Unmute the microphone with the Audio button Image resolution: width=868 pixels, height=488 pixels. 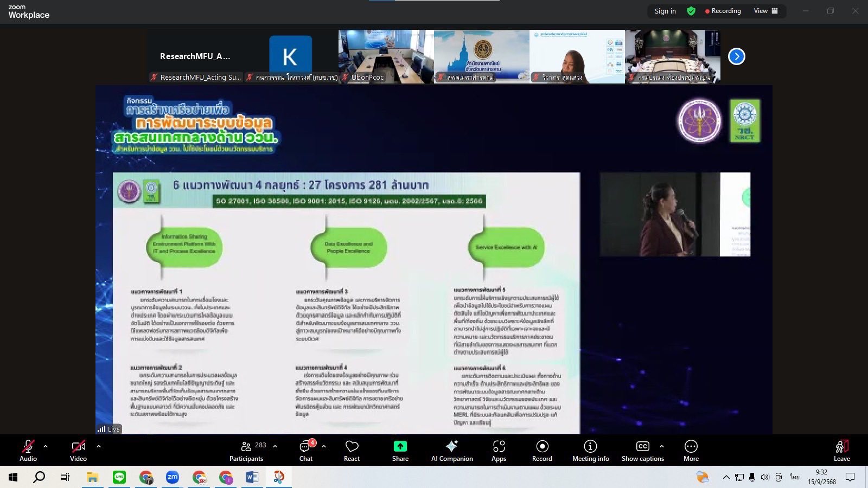pyautogui.click(x=28, y=450)
